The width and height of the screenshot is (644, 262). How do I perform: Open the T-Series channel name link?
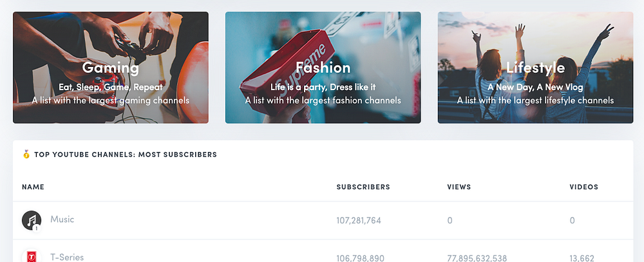point(67,257)
